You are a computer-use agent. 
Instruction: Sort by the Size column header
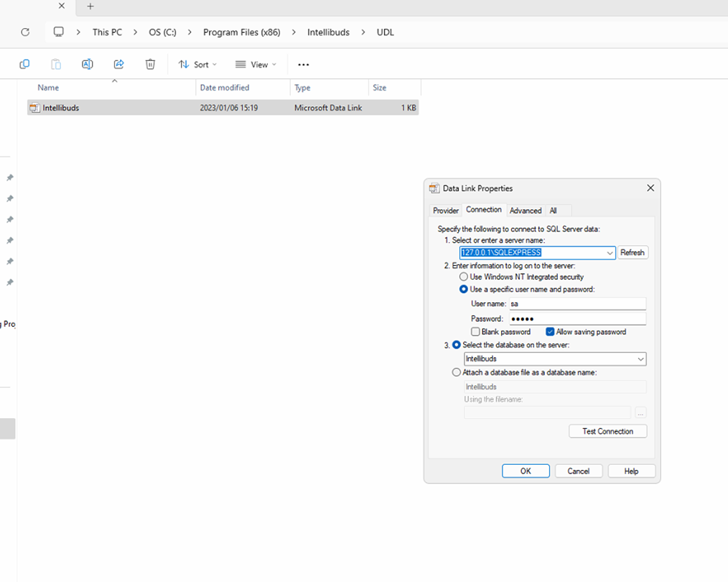pos(379,88)
